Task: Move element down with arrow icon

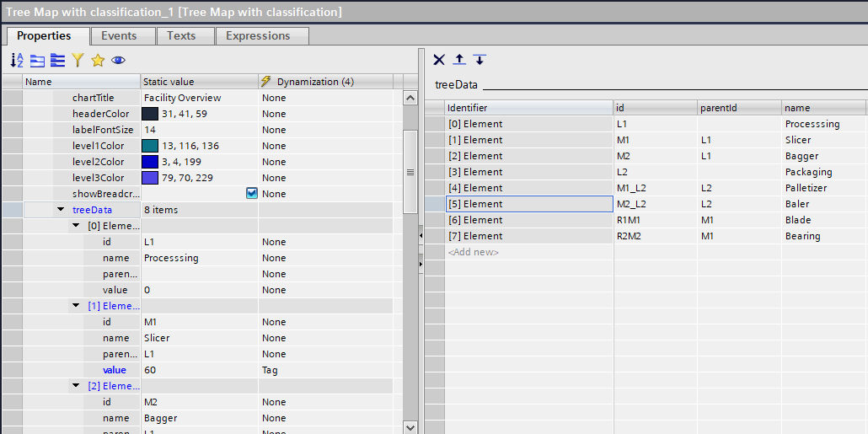Action: click(480, 60)
